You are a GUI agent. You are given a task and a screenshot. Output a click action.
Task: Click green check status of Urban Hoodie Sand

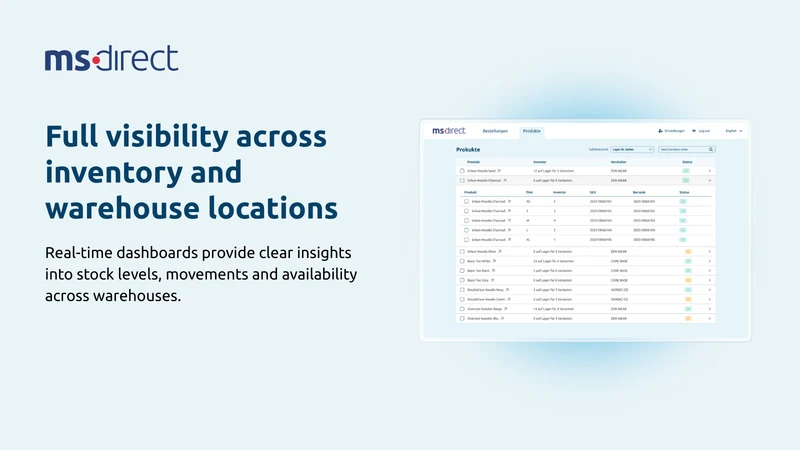[x=686, y=171]
